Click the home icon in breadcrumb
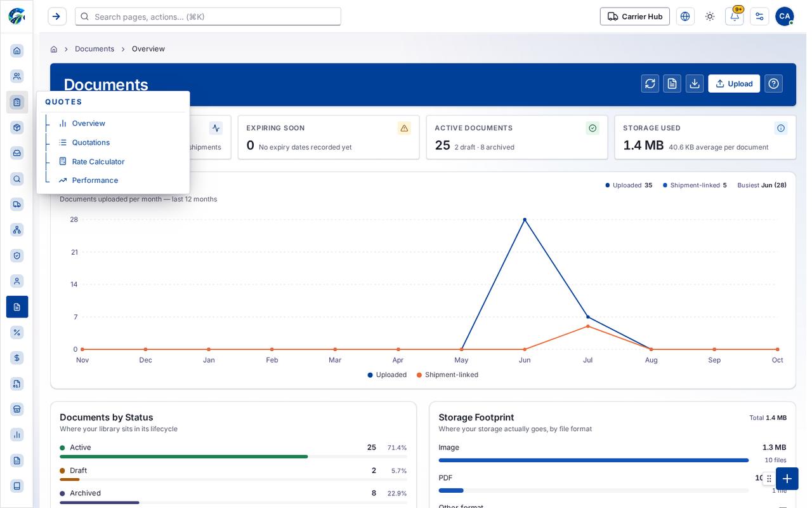This screenshot has width=812, height=508. click(x=54, y=49)
